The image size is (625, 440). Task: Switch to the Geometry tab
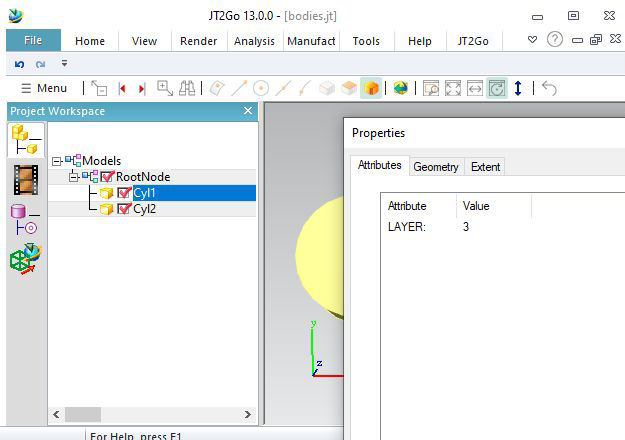(x=435, y=167)
